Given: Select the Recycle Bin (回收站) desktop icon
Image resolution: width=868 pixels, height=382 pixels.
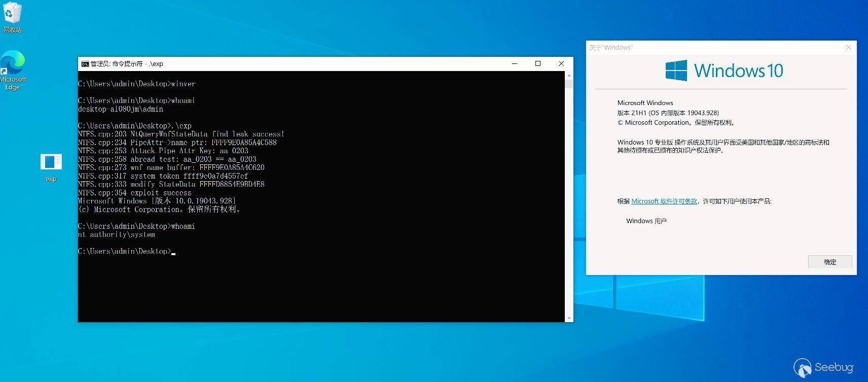Looking at the screenshot, I should [13, 18].
